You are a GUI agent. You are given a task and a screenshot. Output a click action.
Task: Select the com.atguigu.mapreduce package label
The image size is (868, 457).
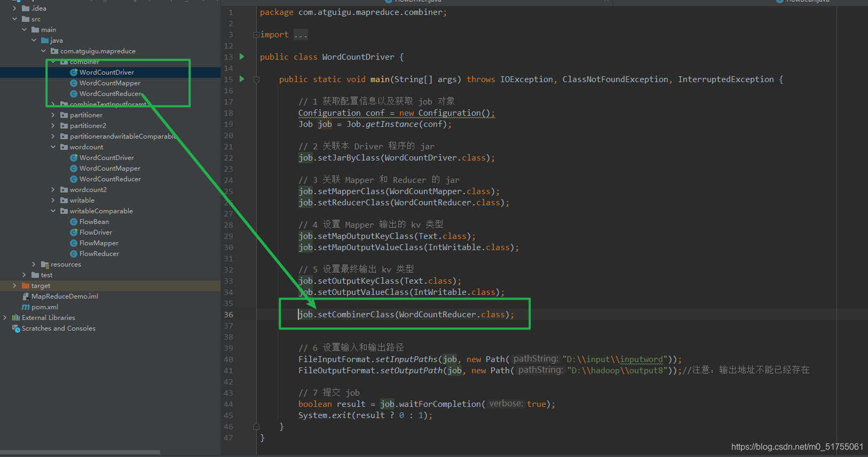(x=98, y=51)
